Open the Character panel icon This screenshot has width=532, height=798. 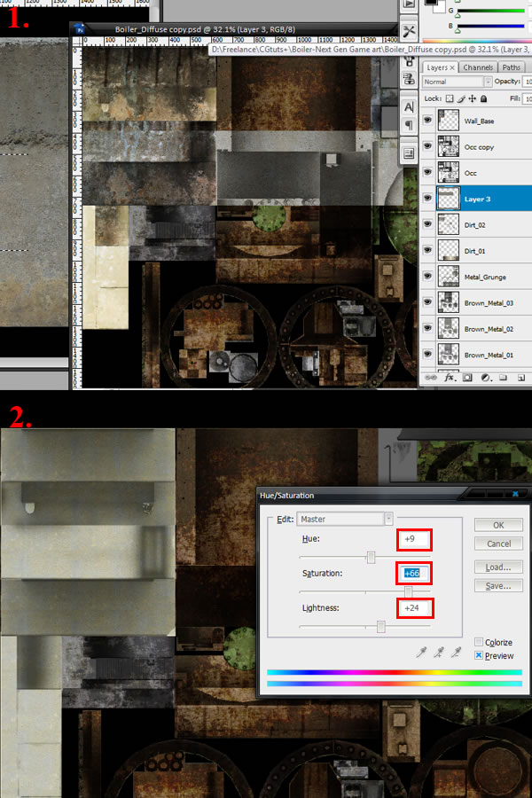click(409, 107)
